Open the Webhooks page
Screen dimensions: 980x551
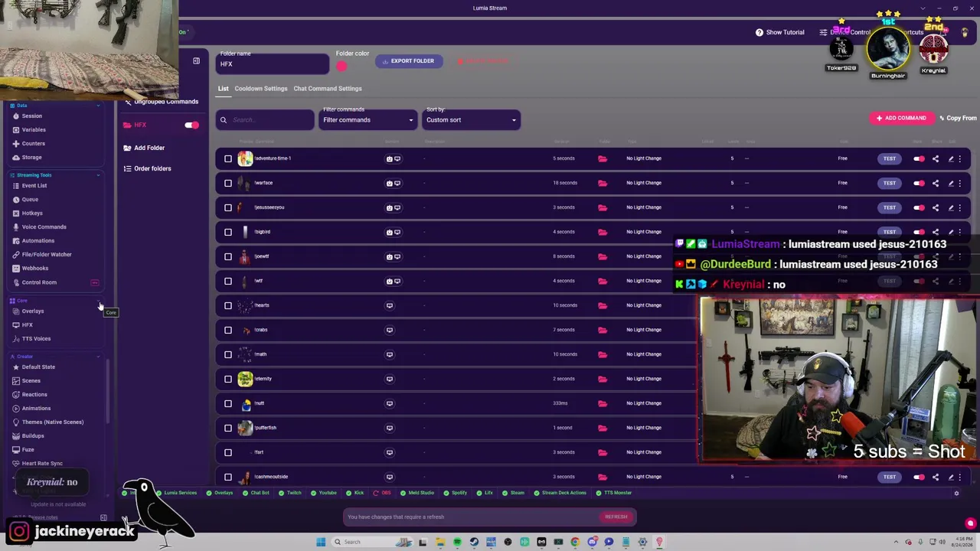tap(35, 268)
